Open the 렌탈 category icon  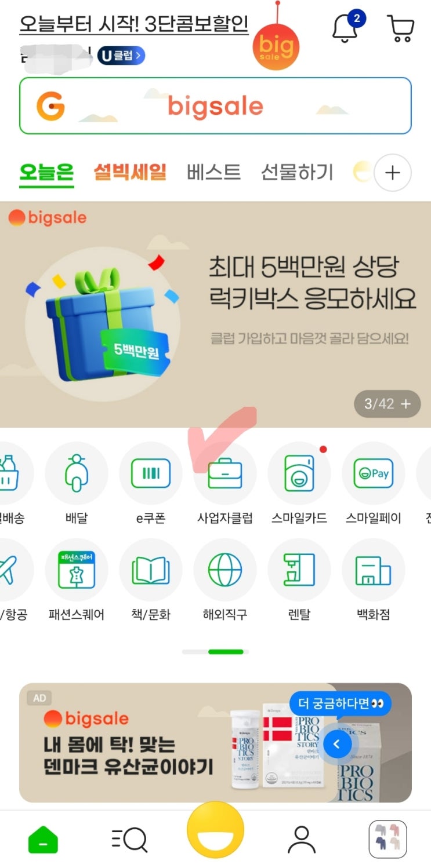point(299,570)
